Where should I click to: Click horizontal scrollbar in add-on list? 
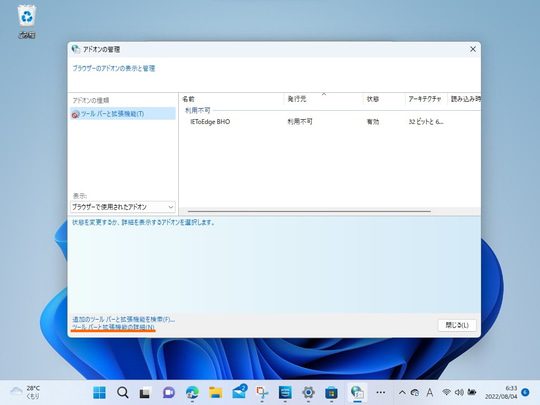pyautogui.click(x=309, y=211)
